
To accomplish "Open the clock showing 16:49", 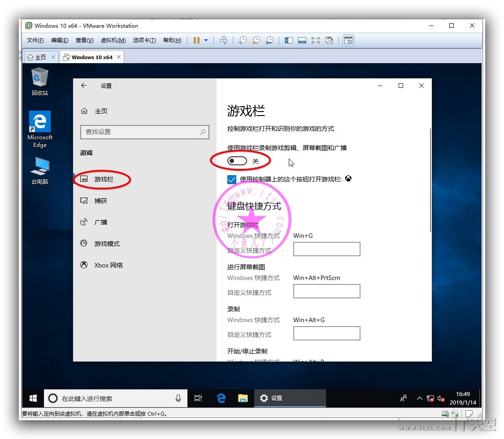I will click(x=463, y=399).
